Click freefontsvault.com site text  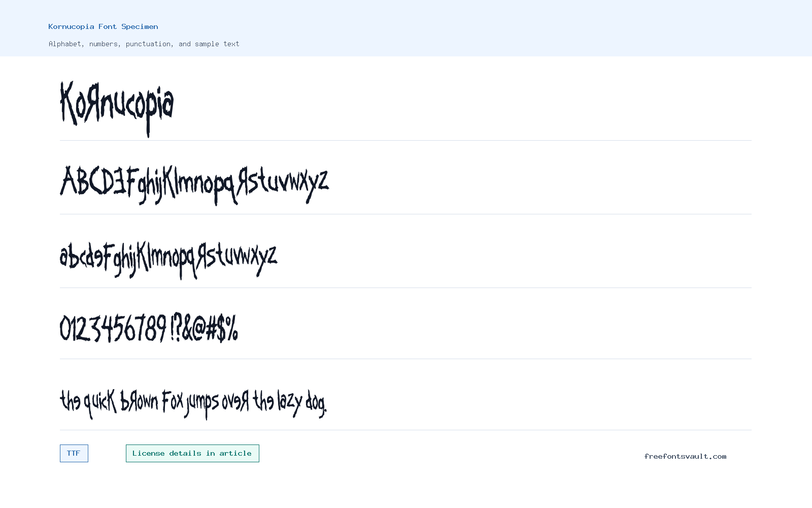(x=685, y=456)
